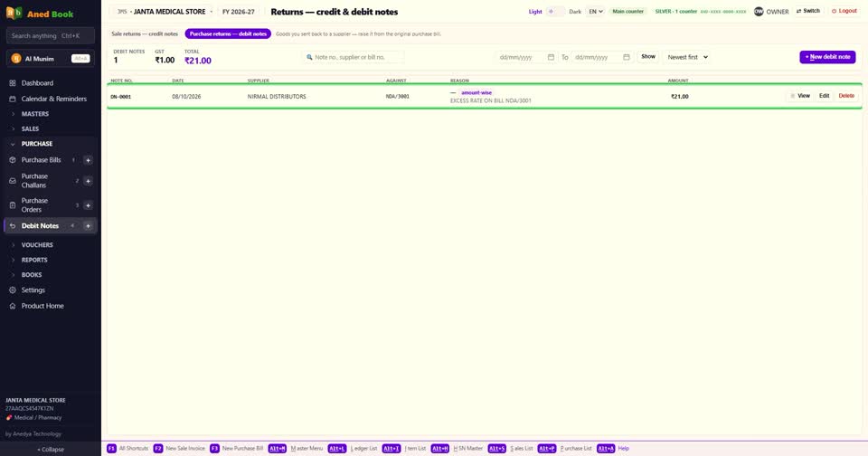Screen dimensions: 868x456
Task: Open the Dashboard sidebar icon
Action: coord(12,83)
